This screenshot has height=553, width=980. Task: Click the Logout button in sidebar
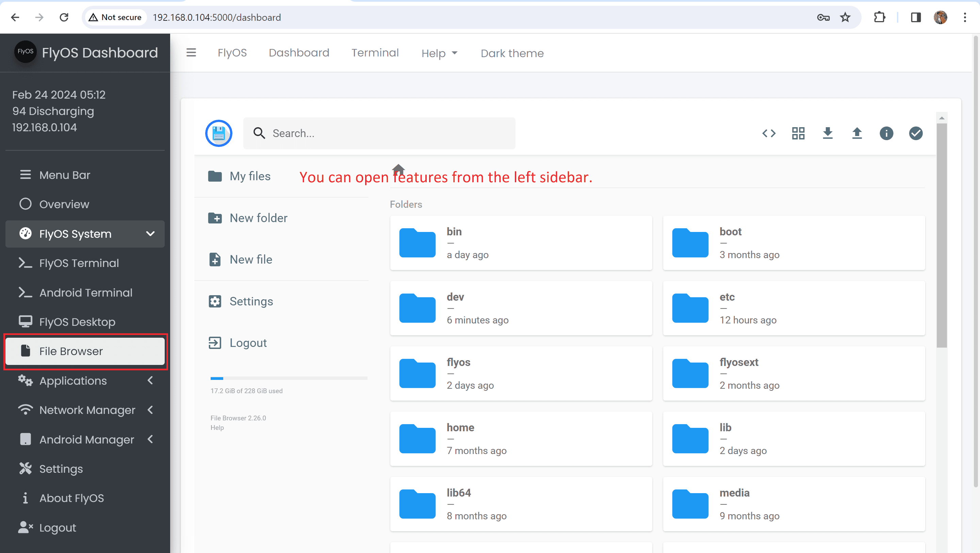(58, 527)
